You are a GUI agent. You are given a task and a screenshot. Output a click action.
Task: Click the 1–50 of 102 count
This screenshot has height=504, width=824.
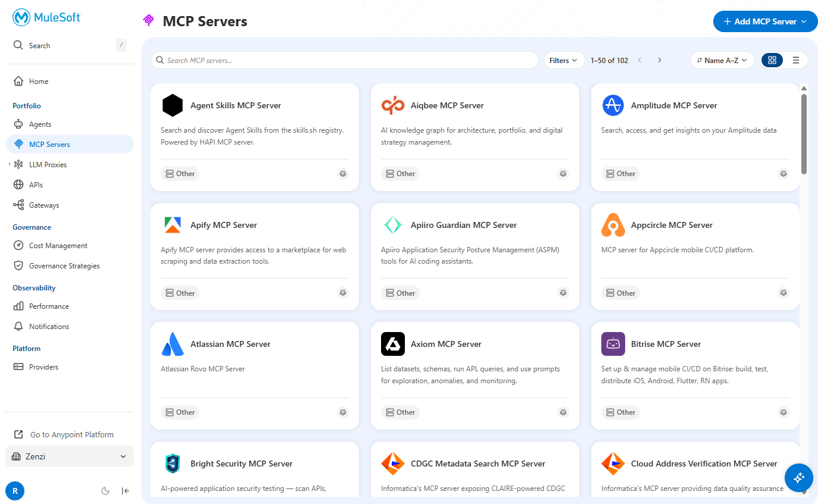point(609,60)
